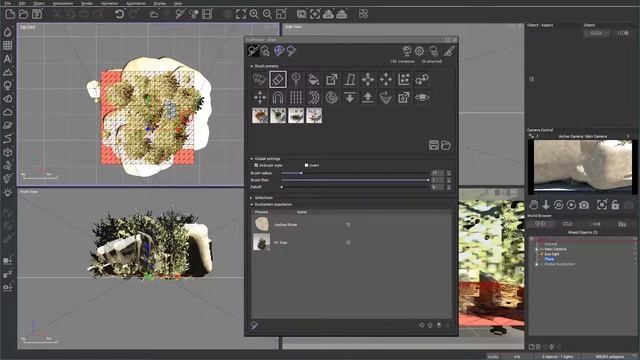Click the tree plant tool in left sidebar

click(8, 85)
